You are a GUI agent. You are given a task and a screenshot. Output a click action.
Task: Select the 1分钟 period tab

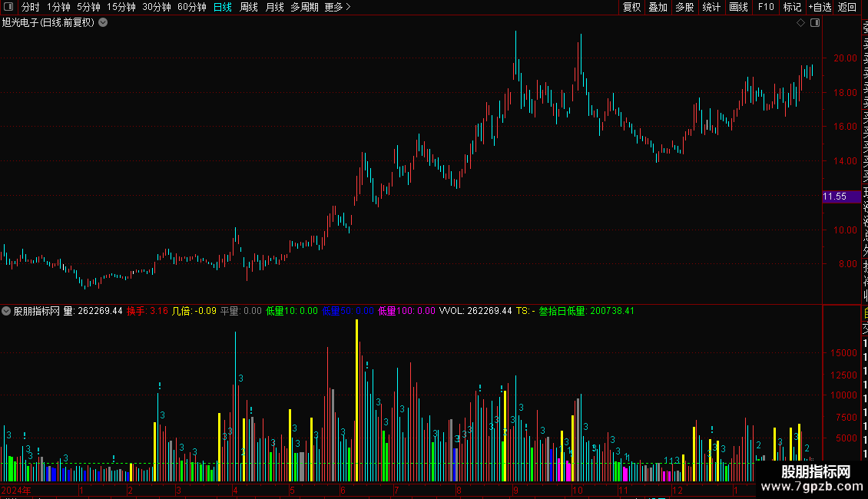click(x=58, y=7)
